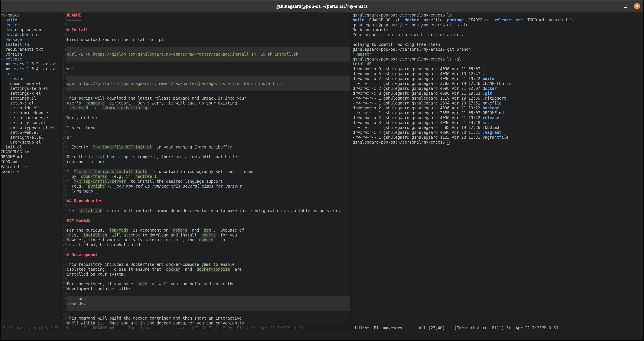644x341 pixels.
Task: Select the version file in the tree
Action: [x=14, y=54]
